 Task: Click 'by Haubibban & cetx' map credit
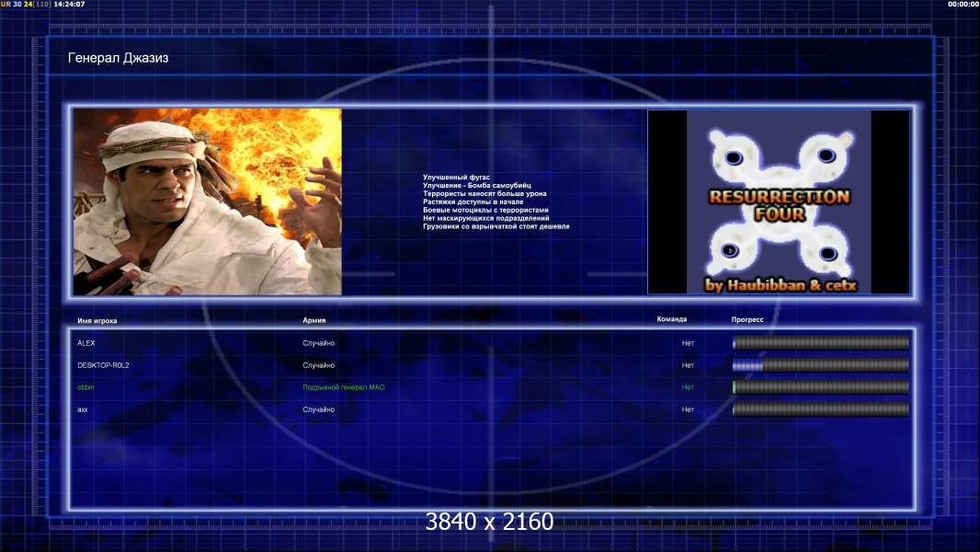781,286
